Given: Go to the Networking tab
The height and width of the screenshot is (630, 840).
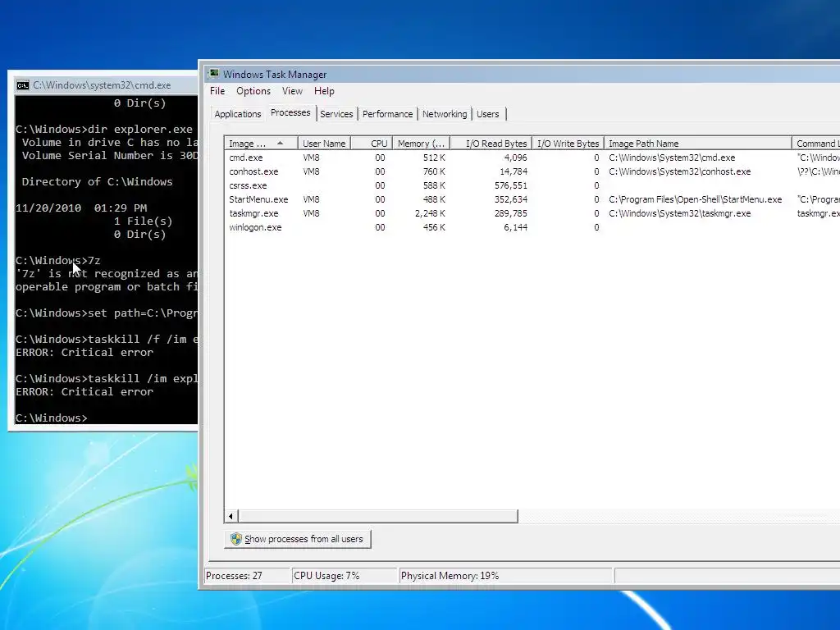Looking at the screenshot, I should coord(445,114).
